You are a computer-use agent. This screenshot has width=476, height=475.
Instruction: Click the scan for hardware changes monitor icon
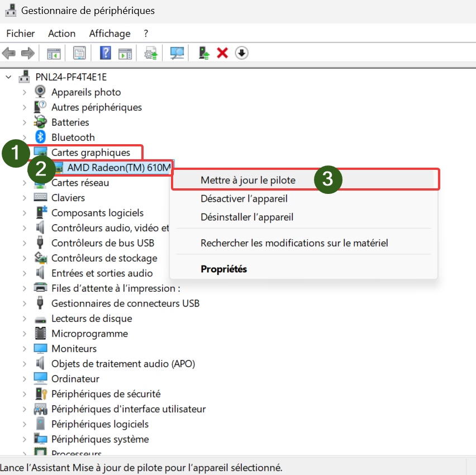coord(177,53)
